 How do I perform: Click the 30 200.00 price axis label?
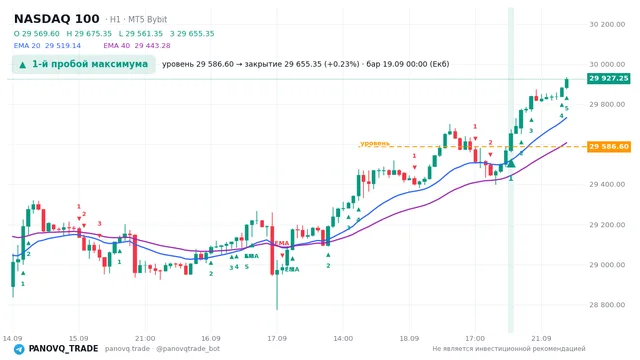pos(607,24)
